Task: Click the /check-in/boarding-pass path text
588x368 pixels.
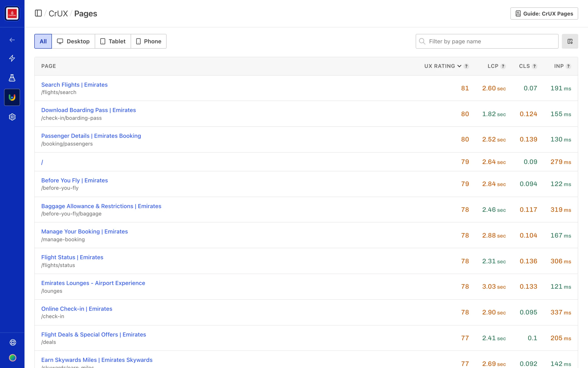Action: (x=71, y=118)
